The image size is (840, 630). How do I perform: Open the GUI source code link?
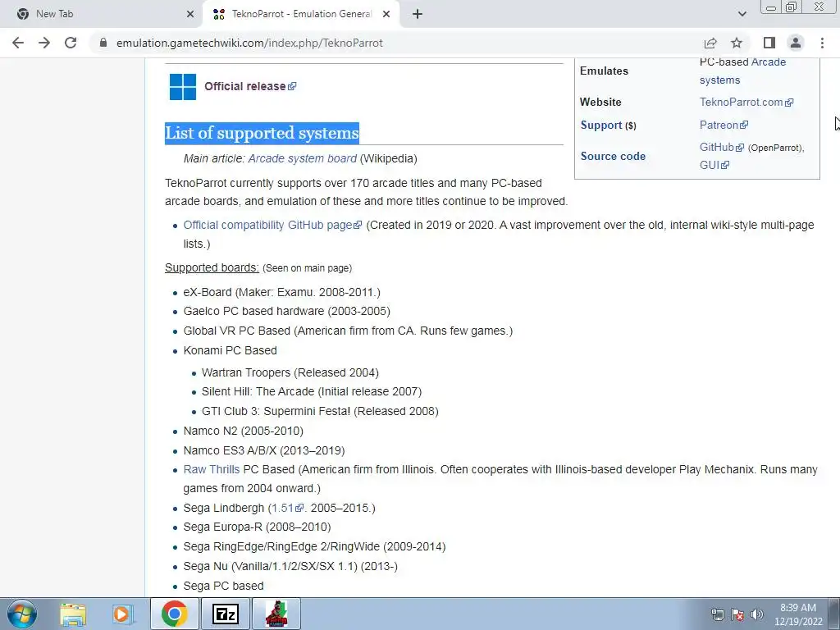[x=714, y=165]
